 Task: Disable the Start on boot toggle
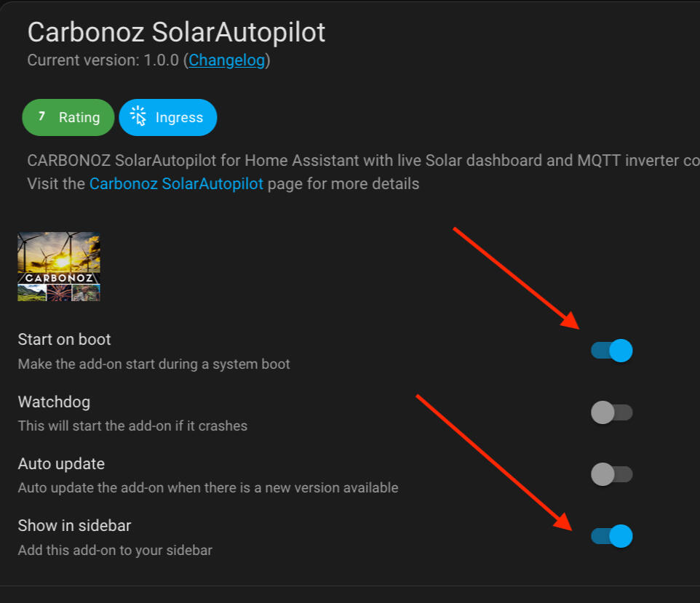612,351
